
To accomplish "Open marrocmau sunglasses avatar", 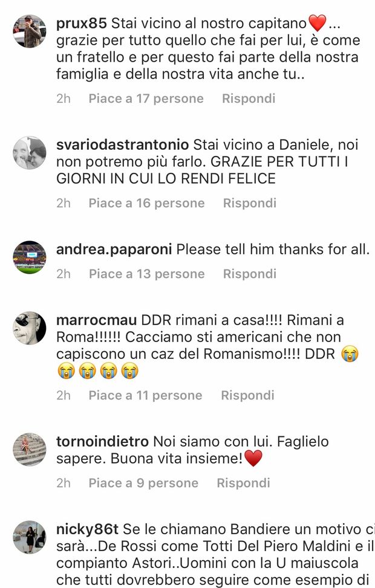I will tap(30, 328).
